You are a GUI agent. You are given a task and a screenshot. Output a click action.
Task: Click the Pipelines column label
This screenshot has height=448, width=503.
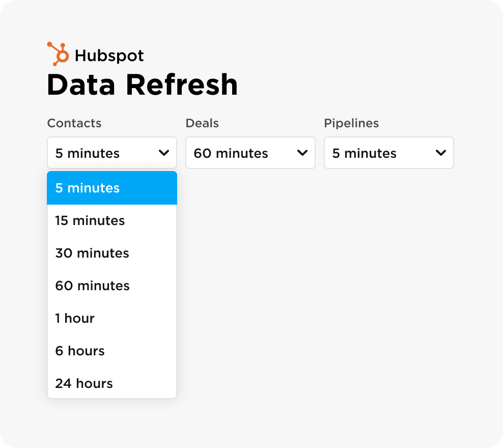[351, 123]
